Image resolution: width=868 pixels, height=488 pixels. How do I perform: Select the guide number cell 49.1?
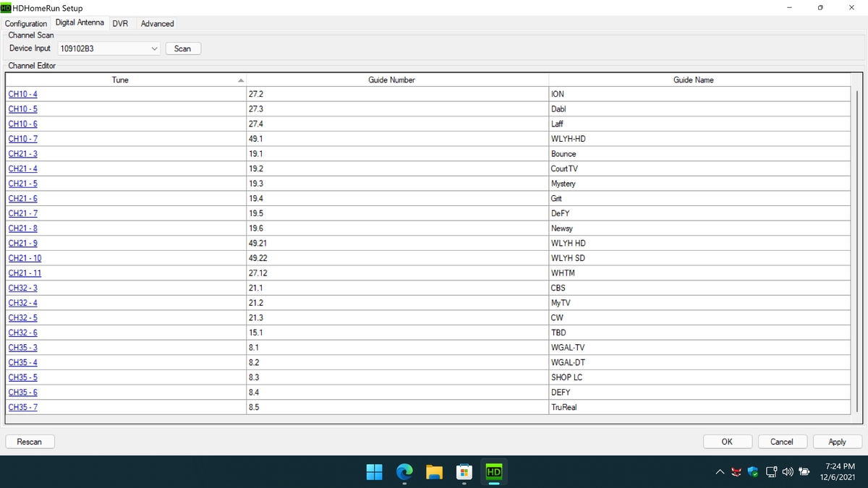pos(397,139)
